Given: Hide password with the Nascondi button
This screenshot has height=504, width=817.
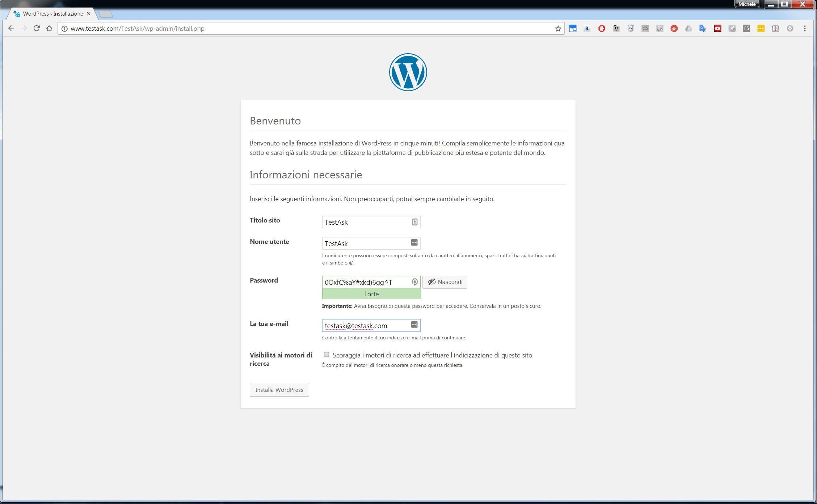Looking at the screenshot, I should pyautogui.click(x=445, y=282).
